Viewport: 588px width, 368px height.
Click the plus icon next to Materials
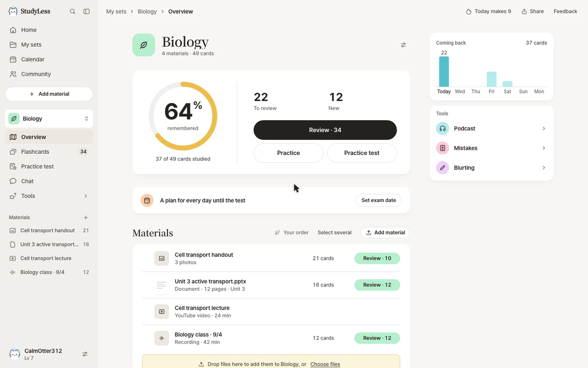(x=86, y=217)
